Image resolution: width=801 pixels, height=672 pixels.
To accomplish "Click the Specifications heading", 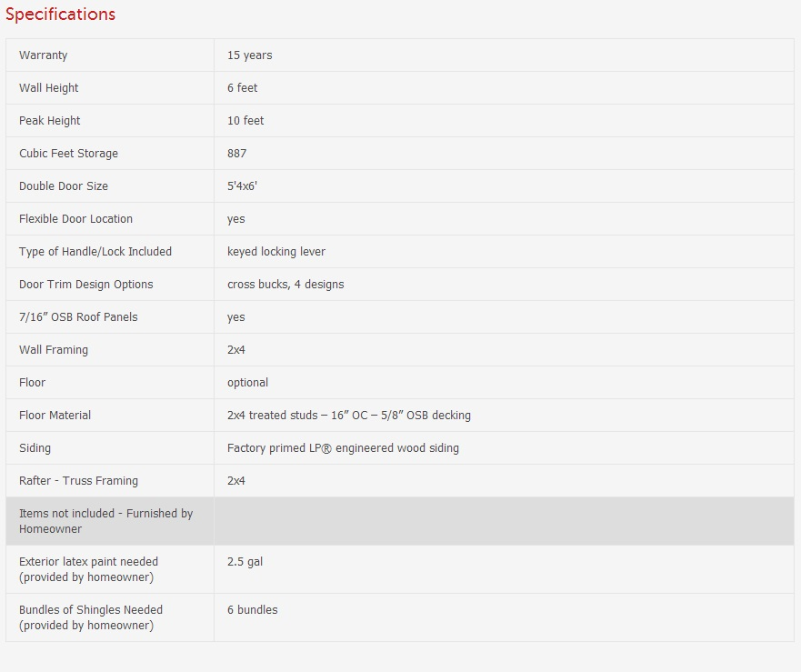I will point(60,15).
